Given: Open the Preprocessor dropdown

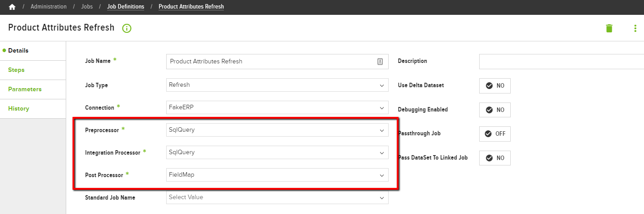Looking at the screenshot, I should tap(277, 130).
